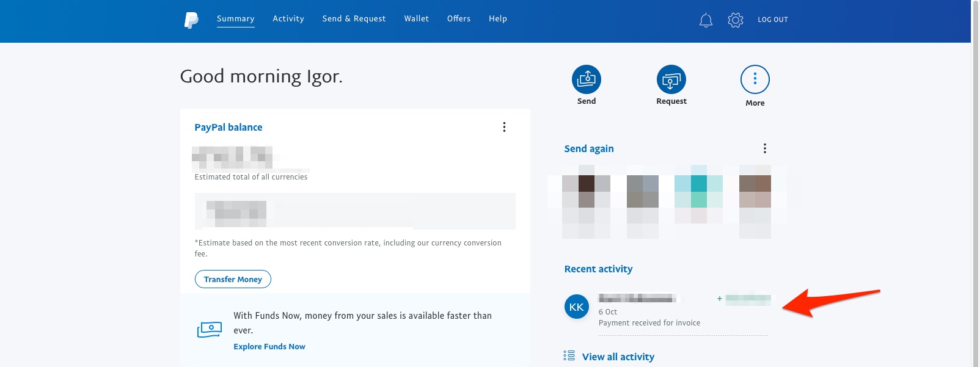Click the LOG OUT link
This screenshot has width=980, height=367.
coord(773,20)
